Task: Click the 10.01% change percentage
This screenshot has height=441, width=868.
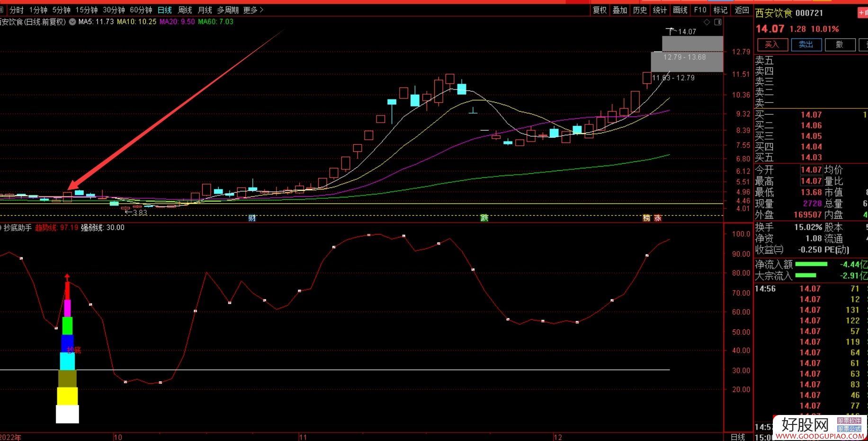Action: 825,29
